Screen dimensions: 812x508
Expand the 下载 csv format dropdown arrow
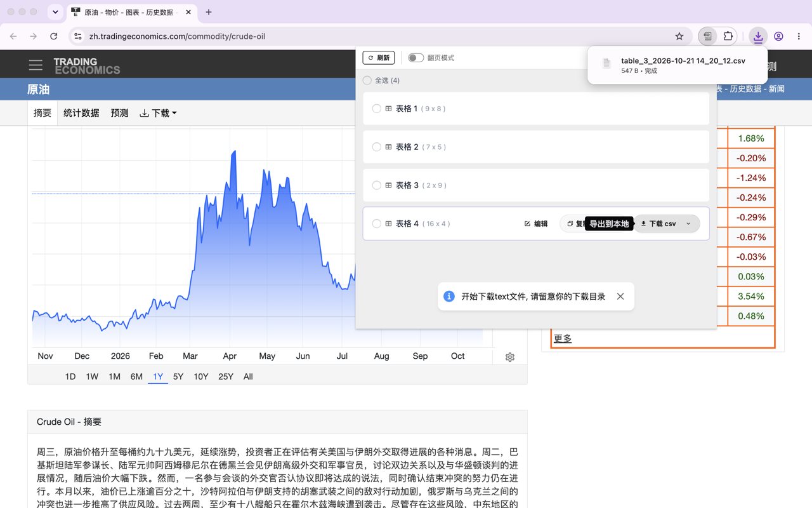tap(689, 224)
